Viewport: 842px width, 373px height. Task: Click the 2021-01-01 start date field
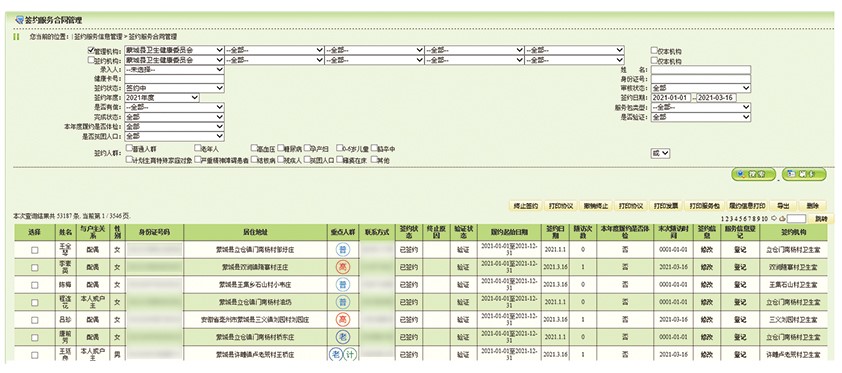click(671, 98)
